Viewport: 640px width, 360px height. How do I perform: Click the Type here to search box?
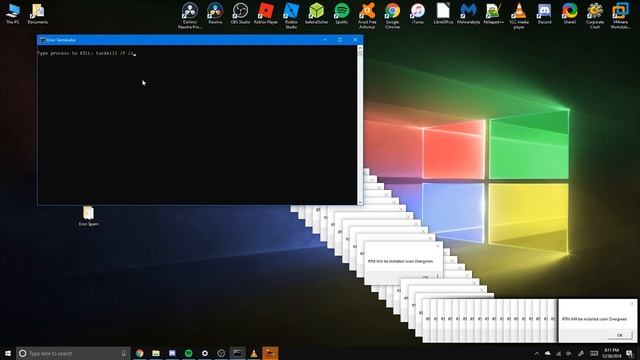pyautogui.click(x=73, y=353)
